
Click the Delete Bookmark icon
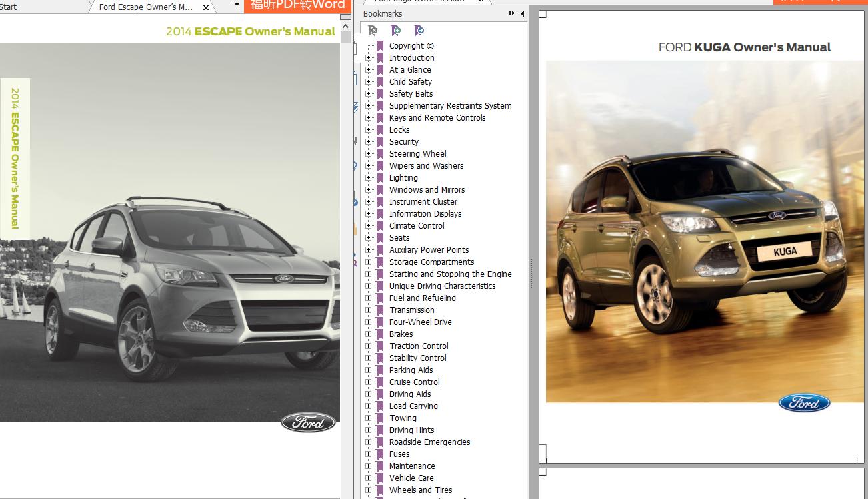(373, 31)
